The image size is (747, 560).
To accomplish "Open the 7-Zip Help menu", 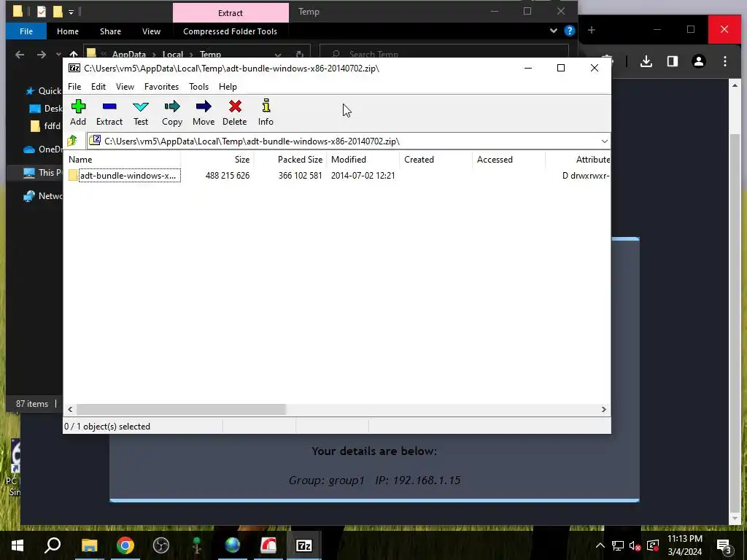I will pyautogui.click(x=228, y=87).
